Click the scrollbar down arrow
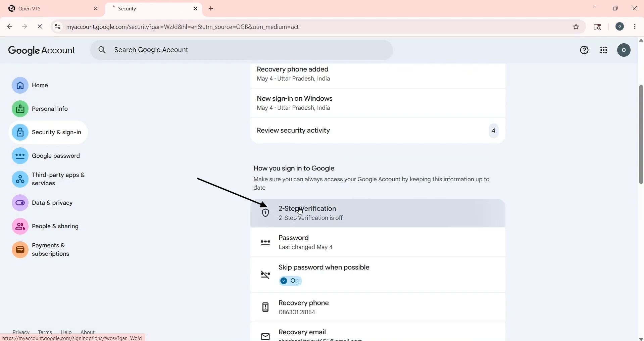 pyautogui.click(x=641, y=338)
